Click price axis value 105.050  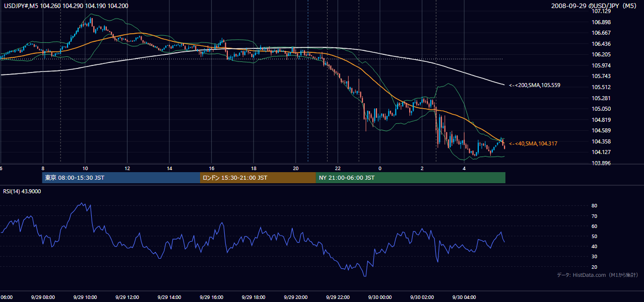601,109
